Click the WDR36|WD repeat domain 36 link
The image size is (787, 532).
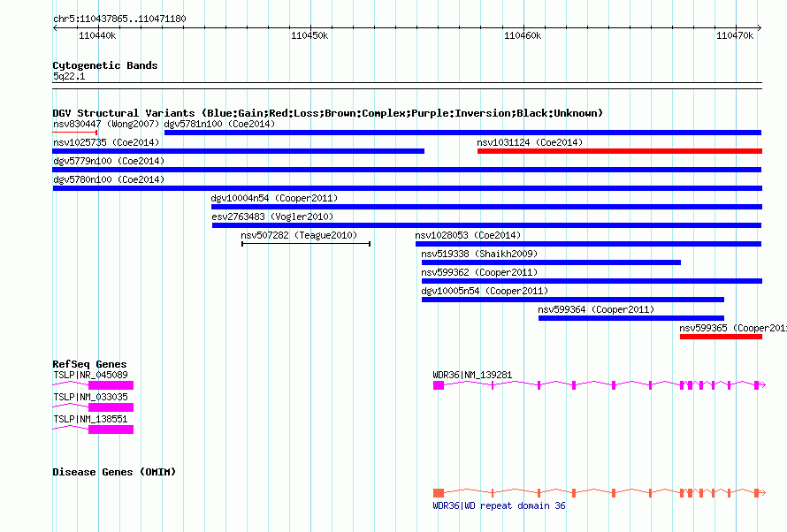pyautogui.click(x=499, y=505)
